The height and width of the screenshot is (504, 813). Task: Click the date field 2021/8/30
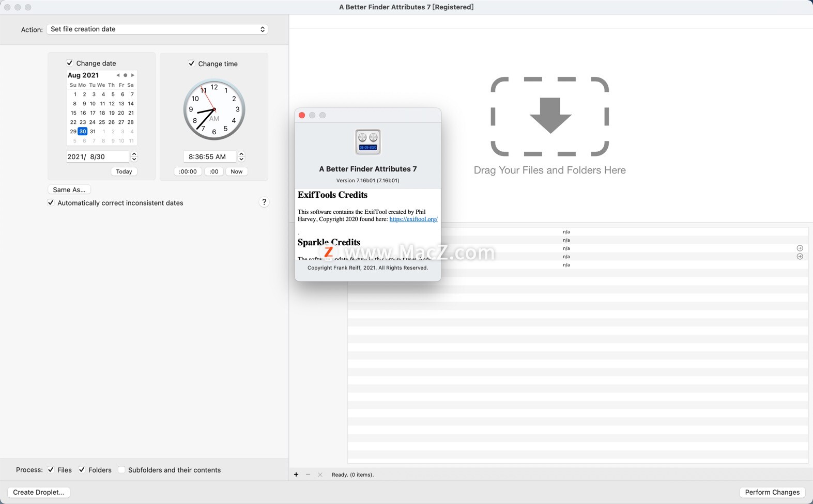pyautogui.click(x=97, y=156)
